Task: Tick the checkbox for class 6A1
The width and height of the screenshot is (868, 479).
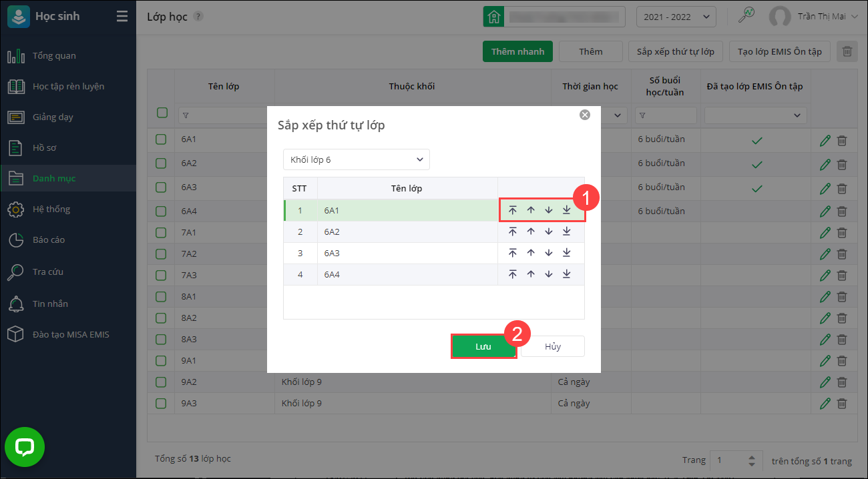Action: [x=161, y=140]
